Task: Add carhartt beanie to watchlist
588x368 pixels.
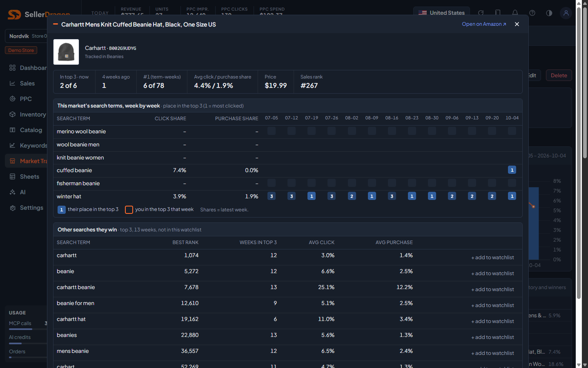Action: coord(492,289)
